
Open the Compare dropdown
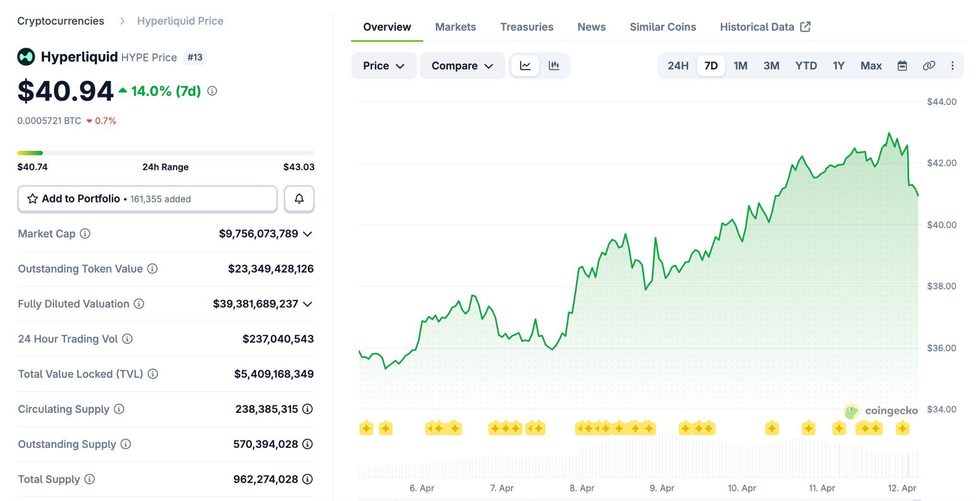point(462,66)
